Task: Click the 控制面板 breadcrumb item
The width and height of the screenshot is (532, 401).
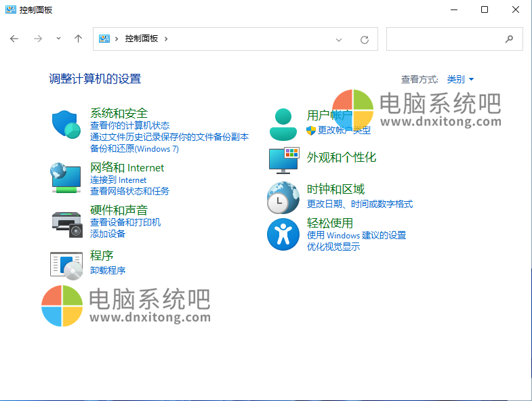Action: pyautogui.click(x=142, y=39)
